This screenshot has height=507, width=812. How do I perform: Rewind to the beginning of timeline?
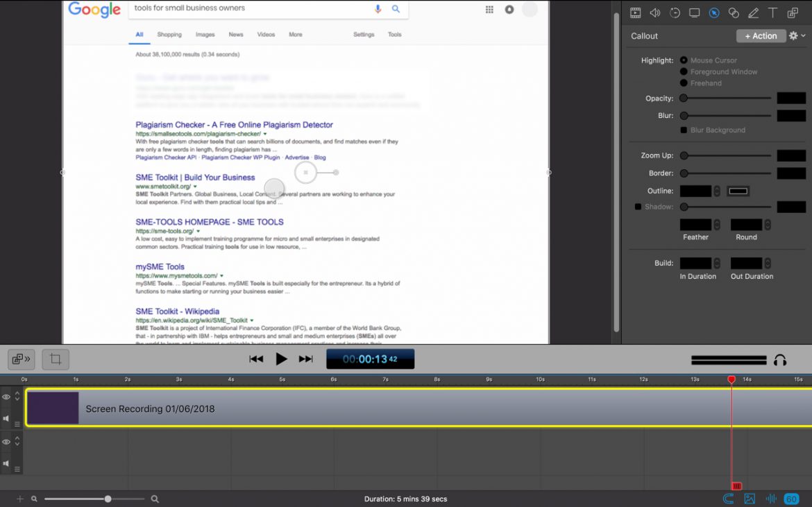pos(256,359)
